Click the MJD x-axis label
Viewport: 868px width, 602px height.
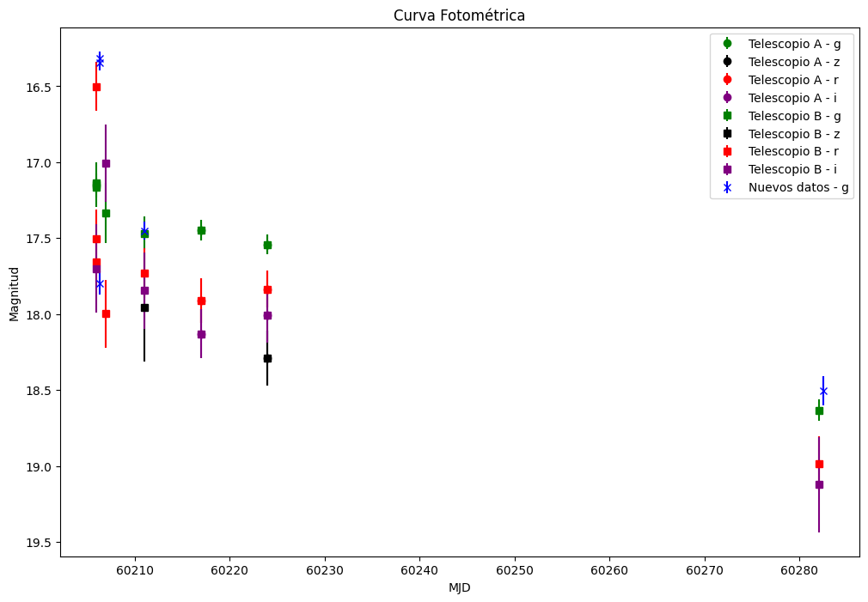point(460,587)
